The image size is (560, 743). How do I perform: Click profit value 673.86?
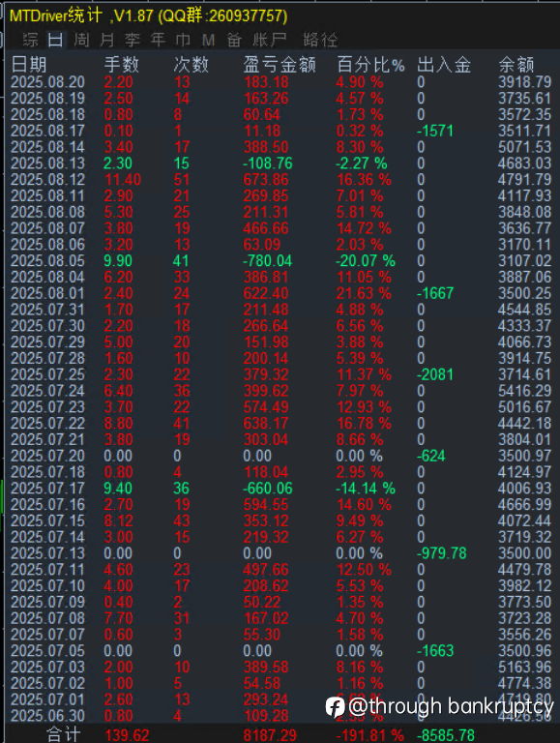[x=266, y=180]
